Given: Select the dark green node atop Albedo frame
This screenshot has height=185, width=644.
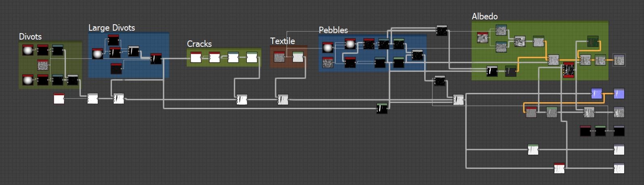Looking at the screenshot, I should tap(593, 41).
